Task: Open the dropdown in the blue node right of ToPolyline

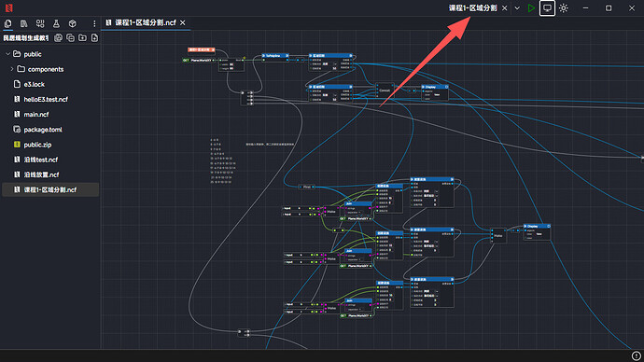Action: point(335,63)
